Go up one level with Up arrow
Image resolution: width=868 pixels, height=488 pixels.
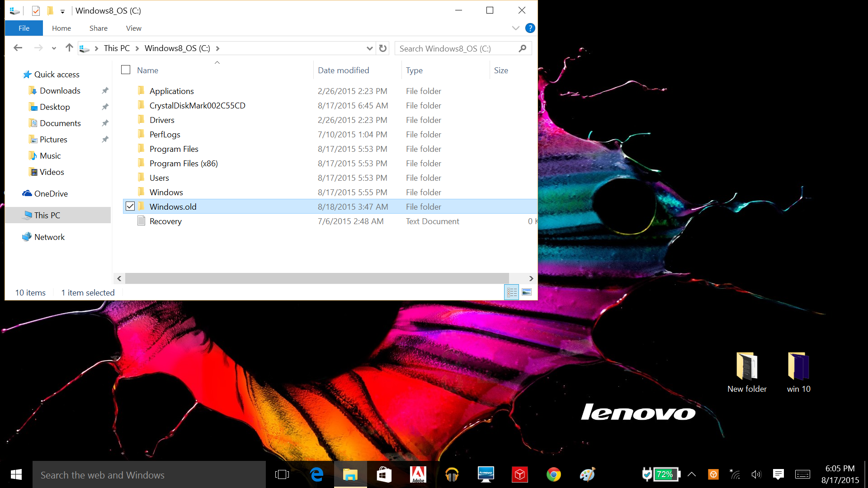[69, 48]
